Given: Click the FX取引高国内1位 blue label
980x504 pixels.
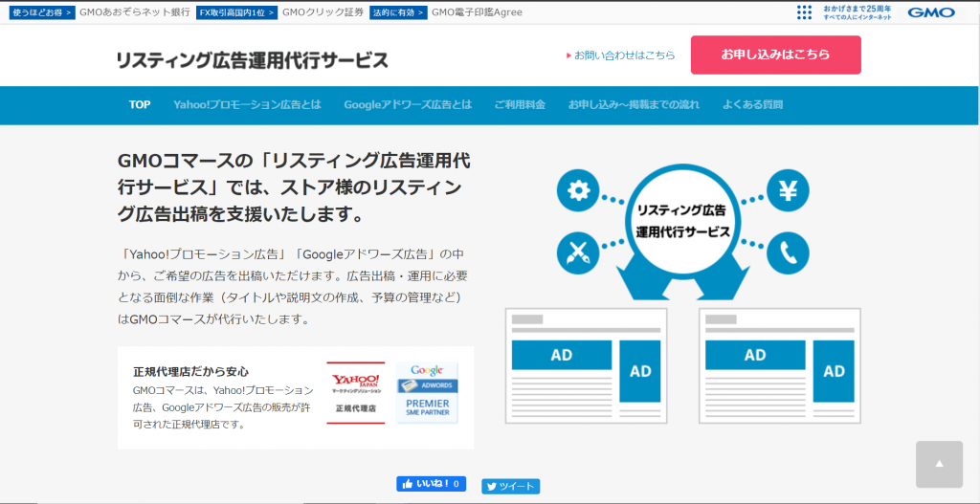Looking at the screenshot, I should tap(237, 12).
